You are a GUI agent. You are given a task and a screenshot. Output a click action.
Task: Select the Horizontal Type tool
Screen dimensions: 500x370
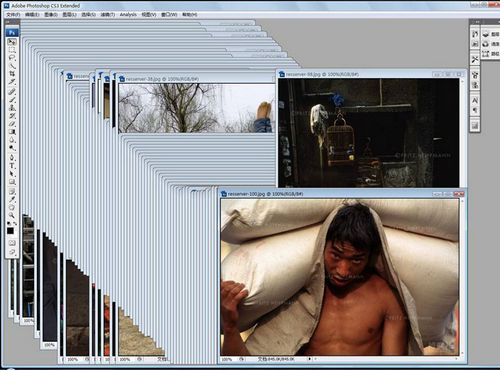coord(12,166)
